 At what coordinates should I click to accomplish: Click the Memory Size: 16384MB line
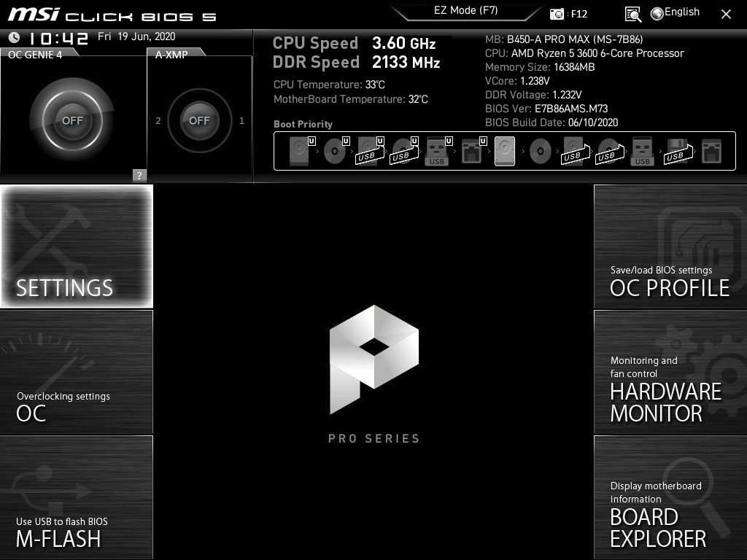point(540,67)
